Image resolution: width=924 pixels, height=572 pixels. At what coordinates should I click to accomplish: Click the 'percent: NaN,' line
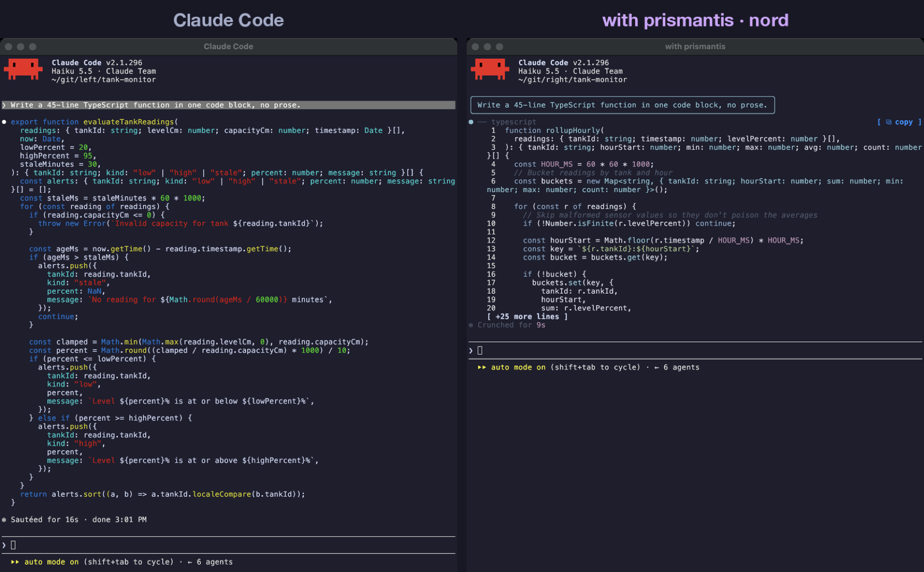(x=76, y=291)
